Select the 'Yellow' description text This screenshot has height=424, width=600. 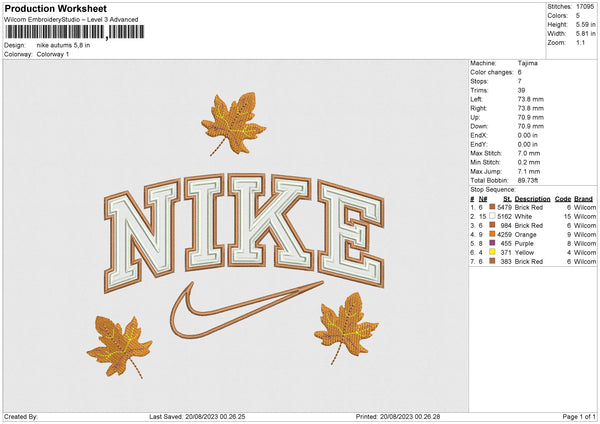524,253
